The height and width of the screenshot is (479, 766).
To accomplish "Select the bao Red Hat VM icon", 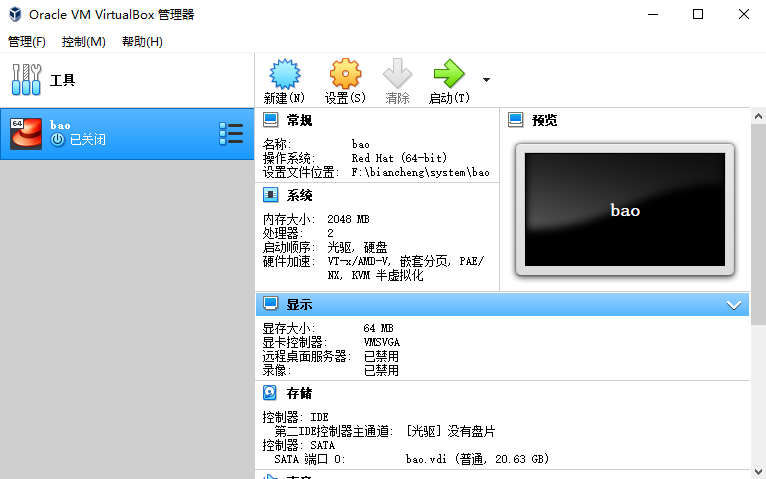I will 26,133.
